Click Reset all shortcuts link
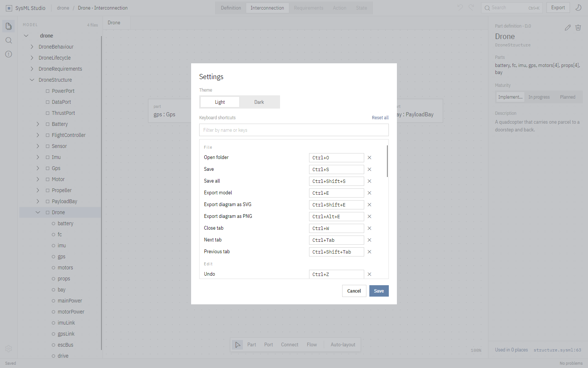 (x=380, y=118)
